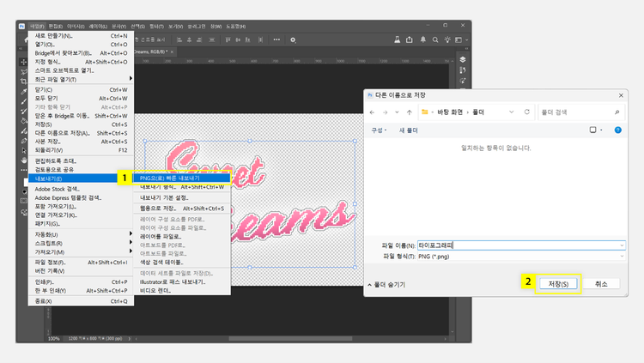Screen dimensions: 644x363
Task: Click 폴더 in the address path
Action: pos(478,112)
